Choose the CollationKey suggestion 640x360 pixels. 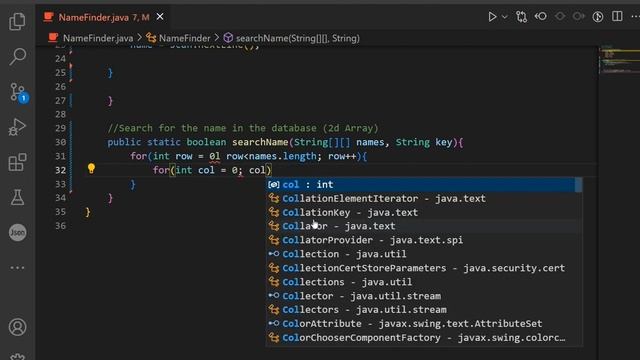[x=424, y=213]
